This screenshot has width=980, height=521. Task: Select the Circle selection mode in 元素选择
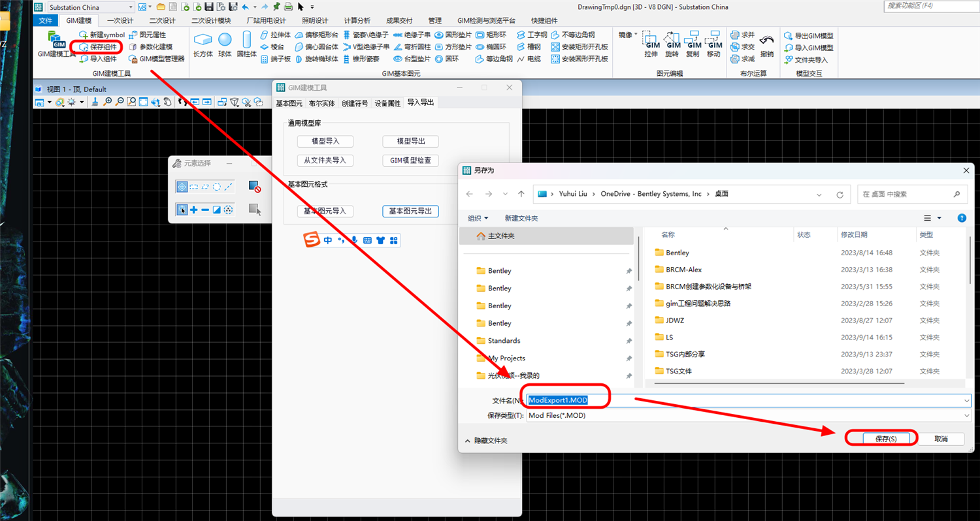click(x=217, y=187)
